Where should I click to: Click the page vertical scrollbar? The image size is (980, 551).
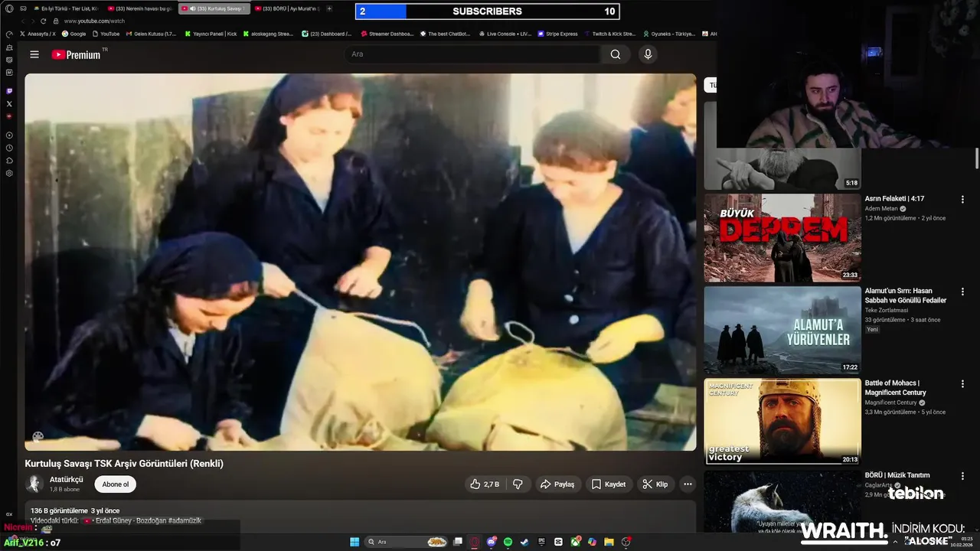977,158
